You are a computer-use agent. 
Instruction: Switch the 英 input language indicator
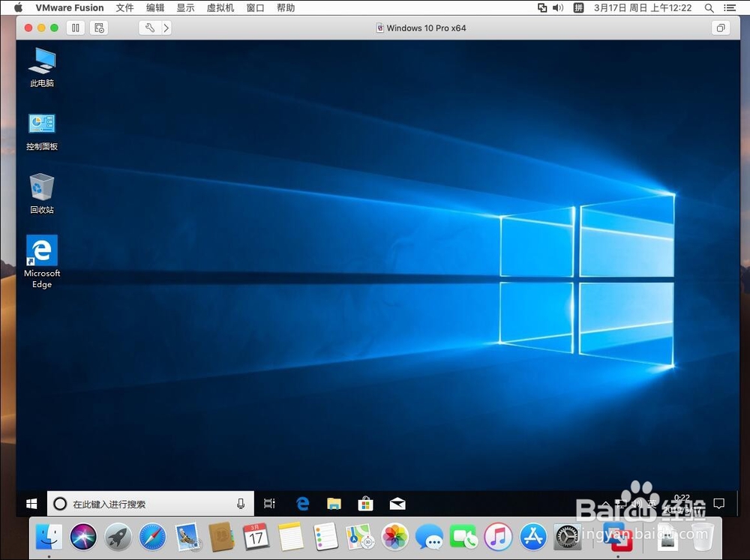click(x=652, y=504)
